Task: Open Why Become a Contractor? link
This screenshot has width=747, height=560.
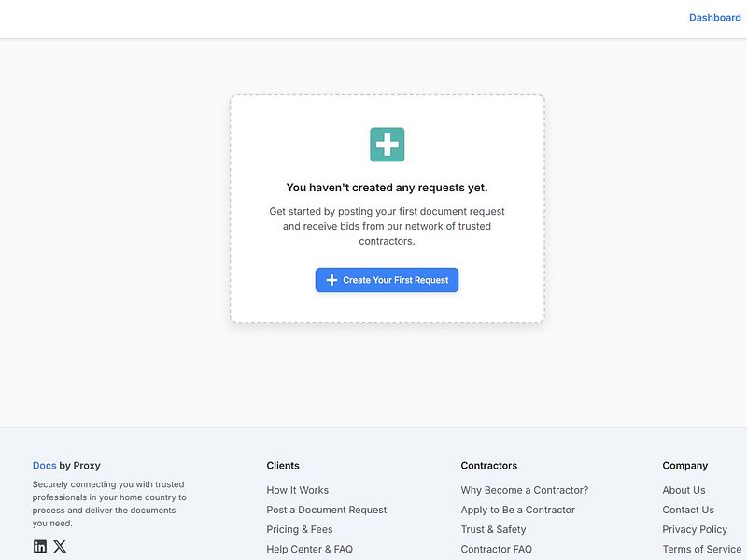Action: point(525,490)
